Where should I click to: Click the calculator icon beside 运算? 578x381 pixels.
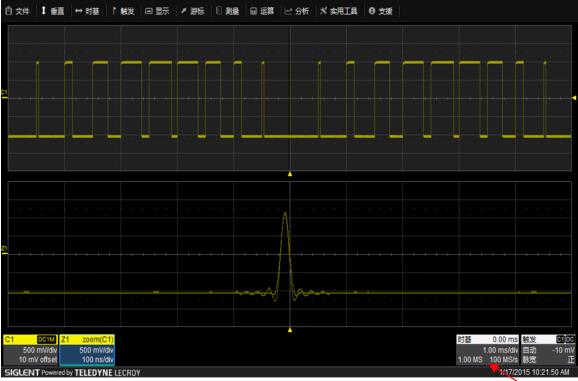click(x=253, y=11)
